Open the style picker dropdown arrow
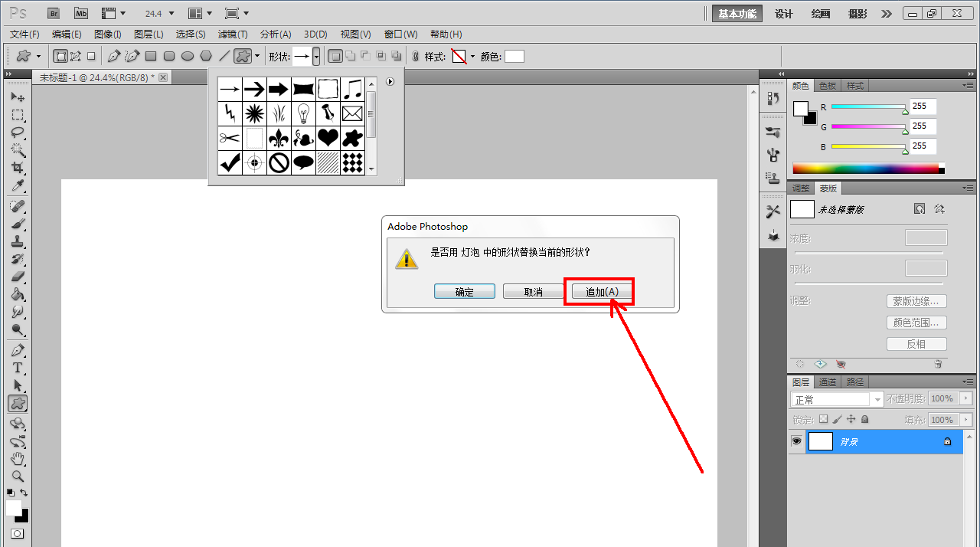This screenshot has height=547, width=980. [472, 57]
